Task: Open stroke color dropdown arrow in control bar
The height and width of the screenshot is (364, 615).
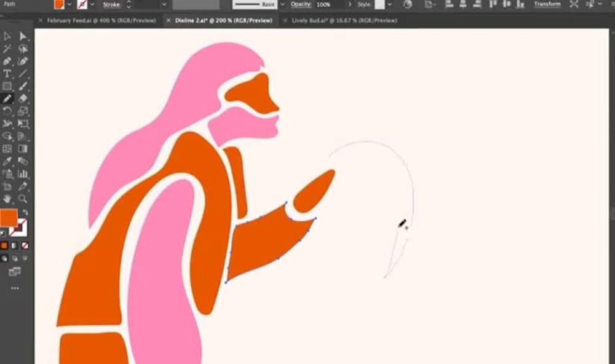Action: 93,4
